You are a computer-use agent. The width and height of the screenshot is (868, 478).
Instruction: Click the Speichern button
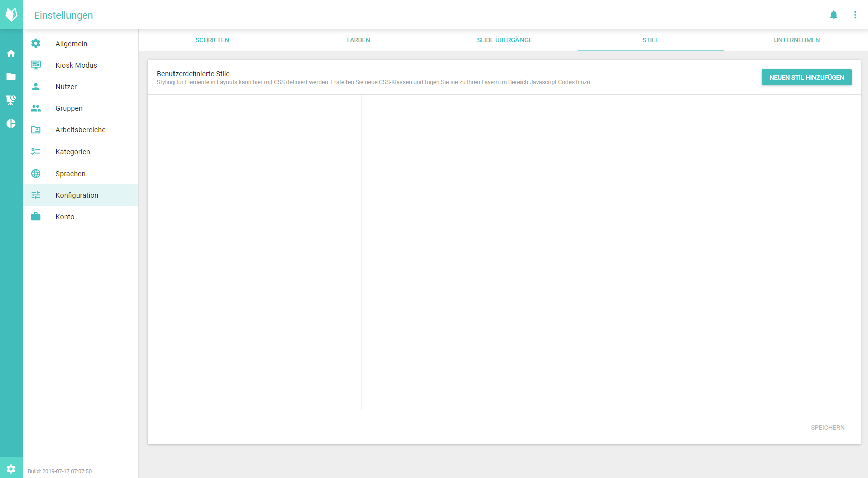[827, 428]
